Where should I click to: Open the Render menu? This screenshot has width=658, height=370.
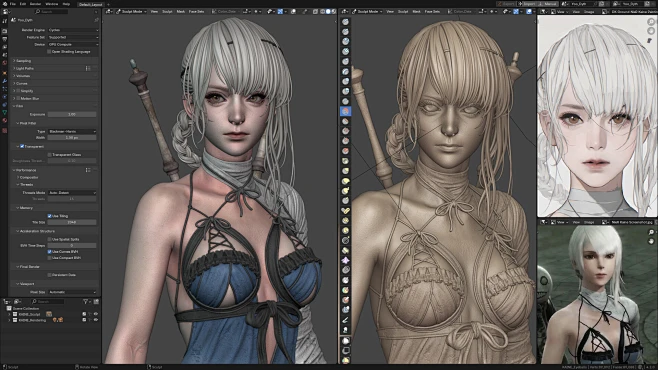(35, 4)
